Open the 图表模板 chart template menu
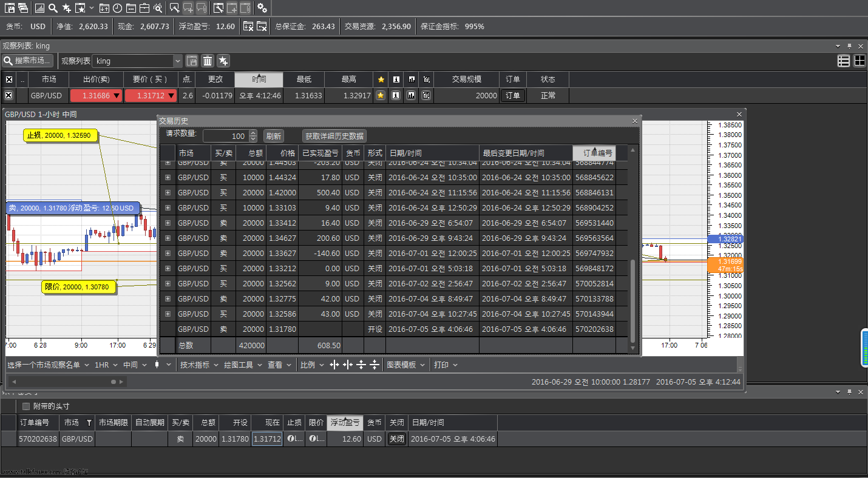This screenshot has width=868, height=478. tap(405, 365)
